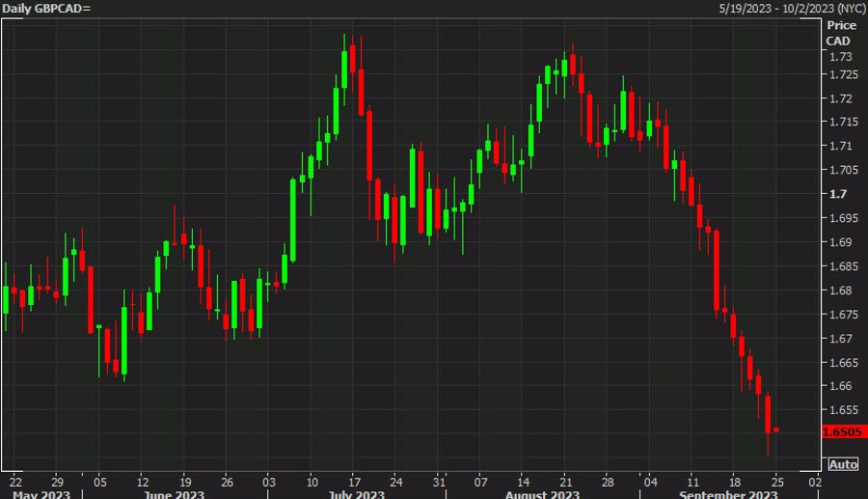Select the June 2023 month label

click(x=175, y=494)
